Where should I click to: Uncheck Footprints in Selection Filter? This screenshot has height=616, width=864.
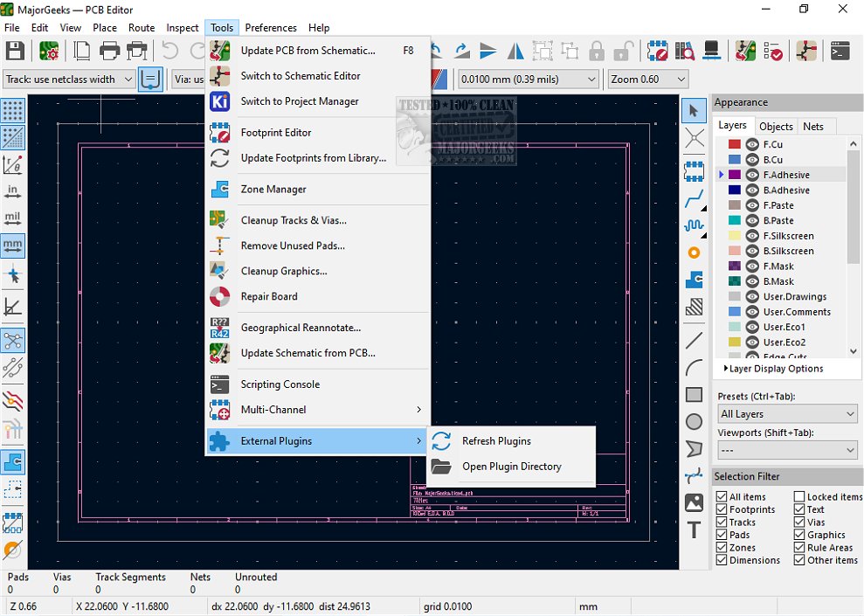point(722,509)
